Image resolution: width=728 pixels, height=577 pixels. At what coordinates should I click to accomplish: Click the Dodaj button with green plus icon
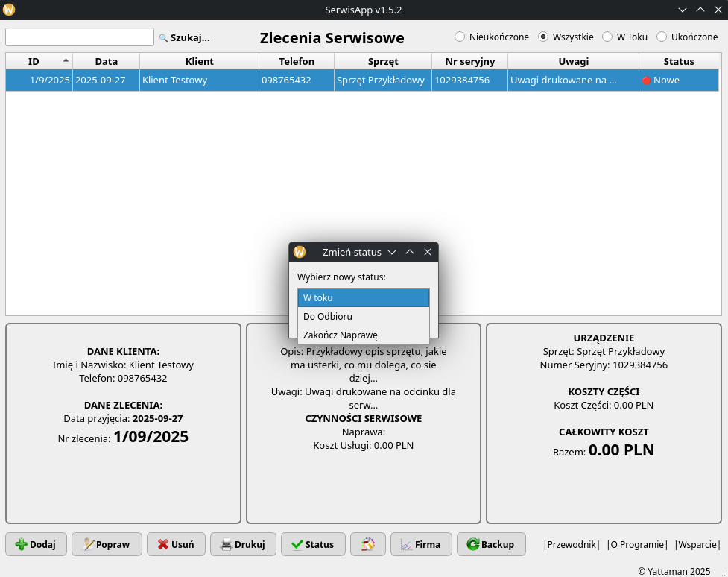(x=36, y=544)
